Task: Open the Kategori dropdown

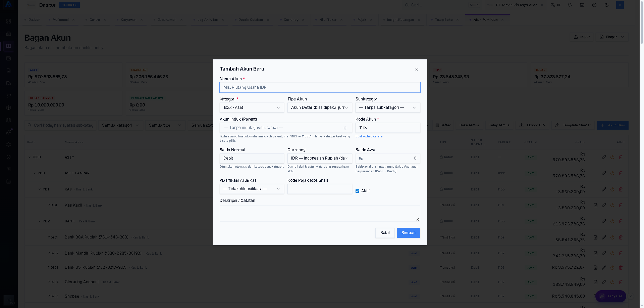Action: click(x=252, y=107)
